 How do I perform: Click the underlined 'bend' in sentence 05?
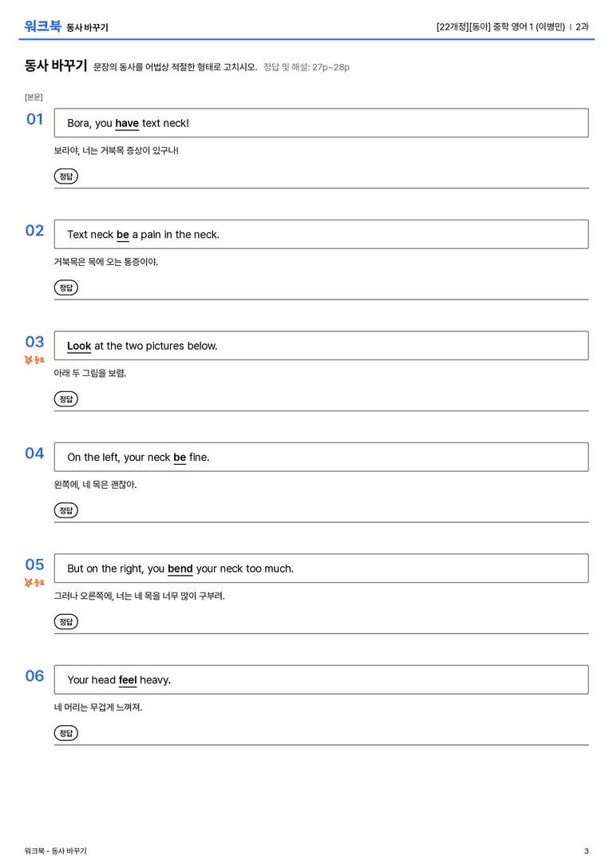coord(180,569)
